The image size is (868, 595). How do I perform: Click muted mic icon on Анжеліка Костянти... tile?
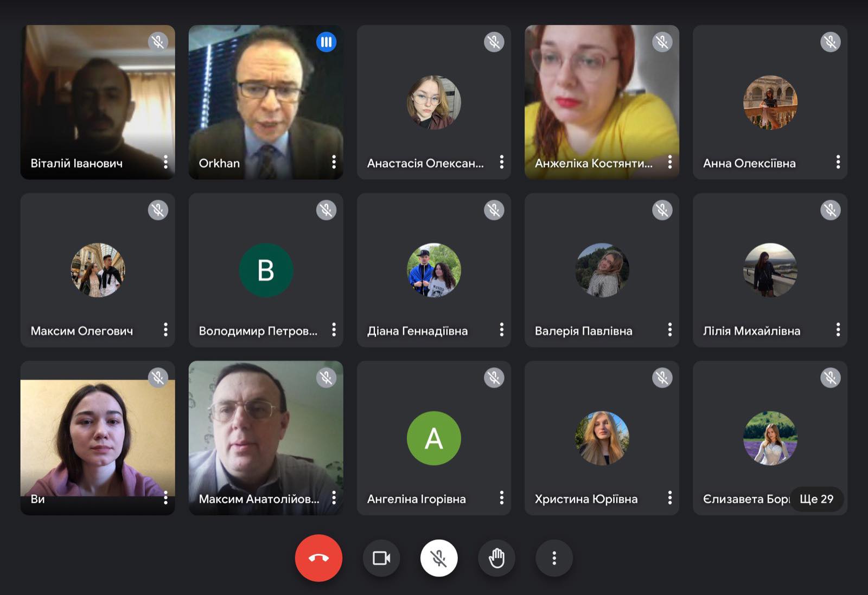click(662, 42)
